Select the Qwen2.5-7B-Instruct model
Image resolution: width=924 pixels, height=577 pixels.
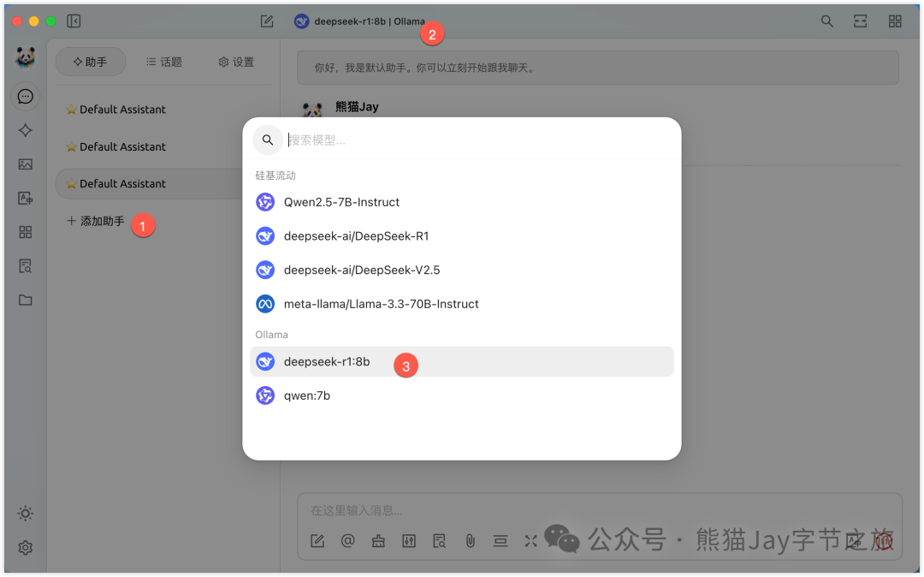coord(461,202)
